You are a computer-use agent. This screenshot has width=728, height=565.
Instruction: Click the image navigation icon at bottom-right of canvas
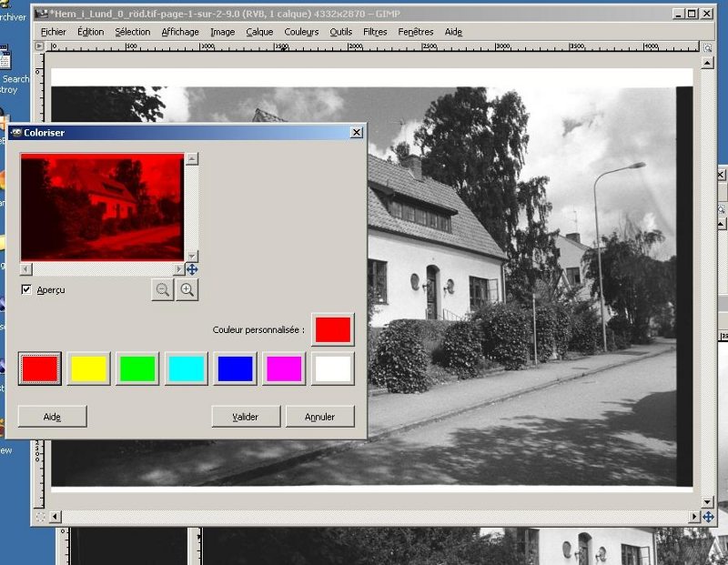tap(708, 517)
